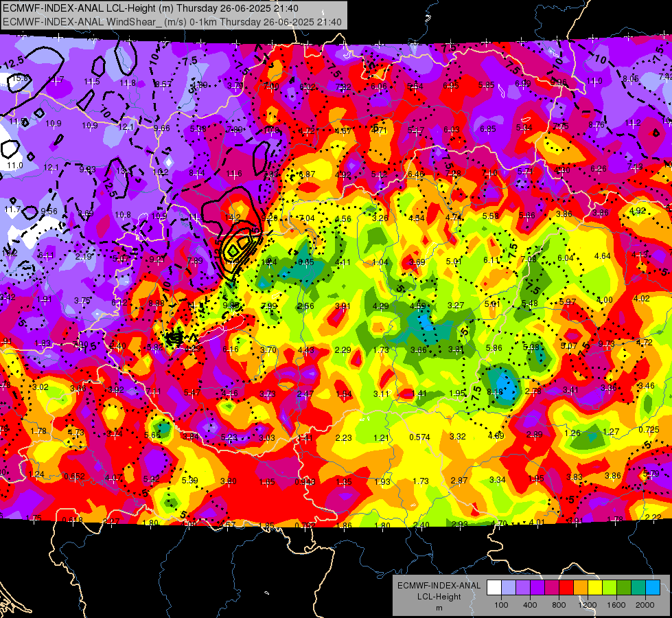Click the dark green legend swatch
This screenshot has width=672, height=618.
click(624, 588)
